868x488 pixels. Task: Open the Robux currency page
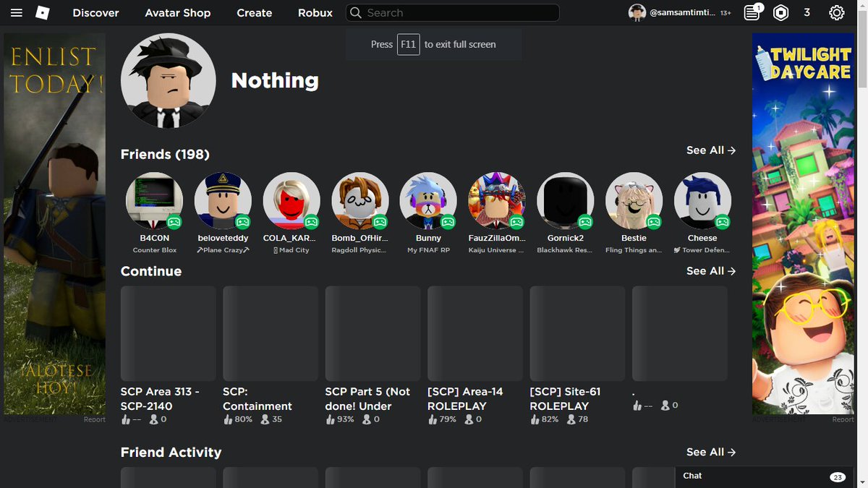pos(315,12)
